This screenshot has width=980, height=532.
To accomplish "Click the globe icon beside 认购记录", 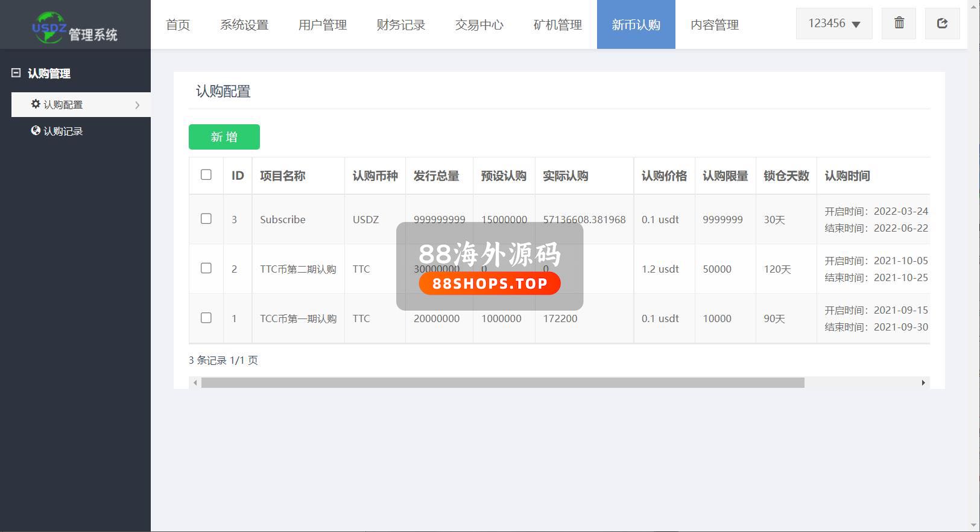I will (36, 130).
